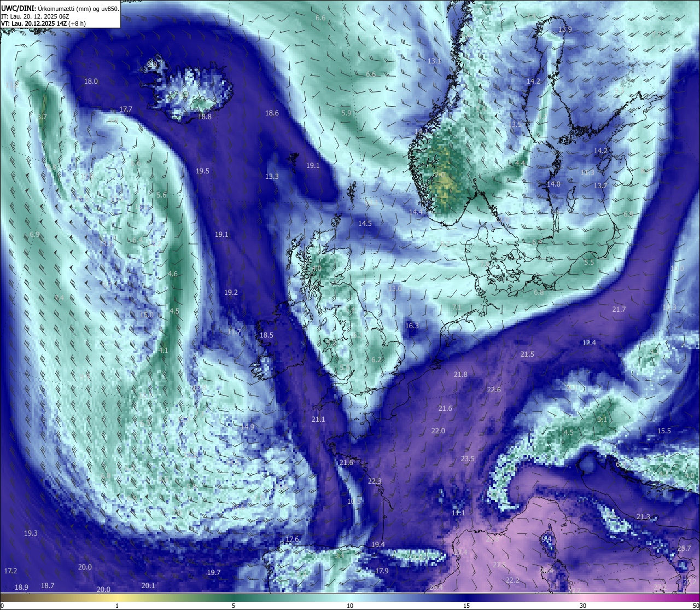Click the 14.0 value label
This screenshot has width=700, height=610.
coord(553,184)
